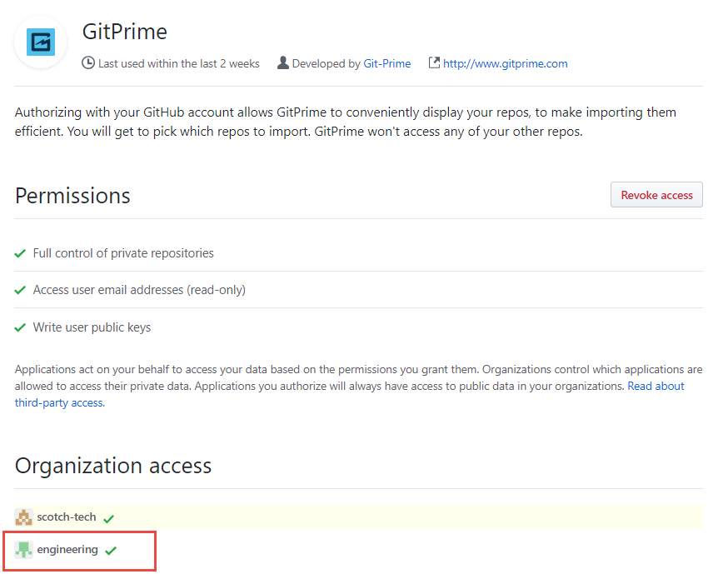This screenshot has width=728, height=574.
Task: Open the Git-Prime developer link
Action: 386,63
